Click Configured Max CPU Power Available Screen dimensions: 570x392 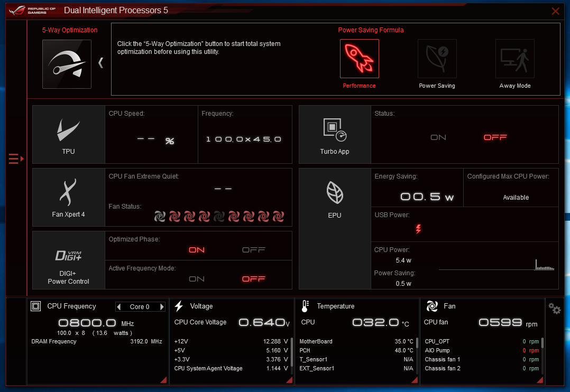point(516,198)
